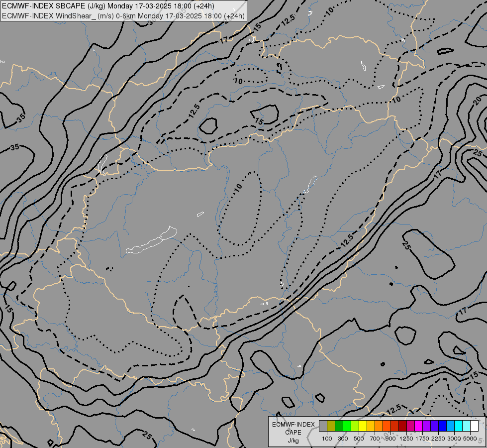Click the olive swatch in the CAPE legend

pos(331,426)
